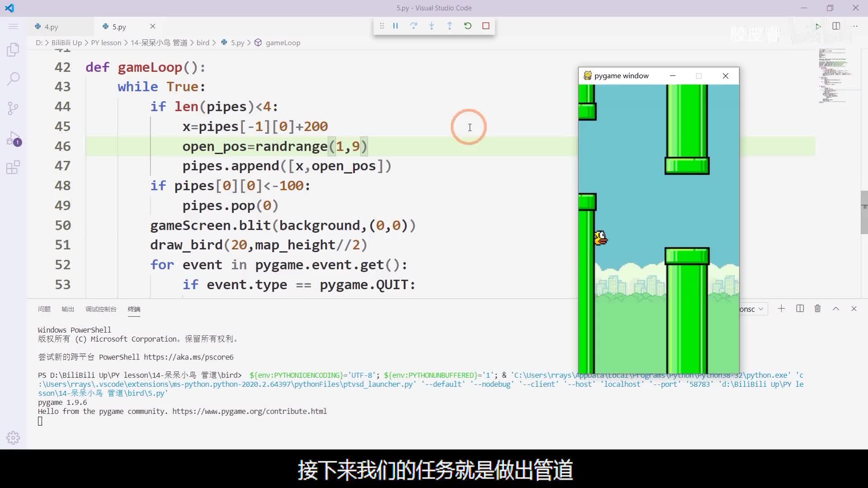Open the 问题 panel tab
The height and width of the screenshot is (488, 868).
coord(44,309)
